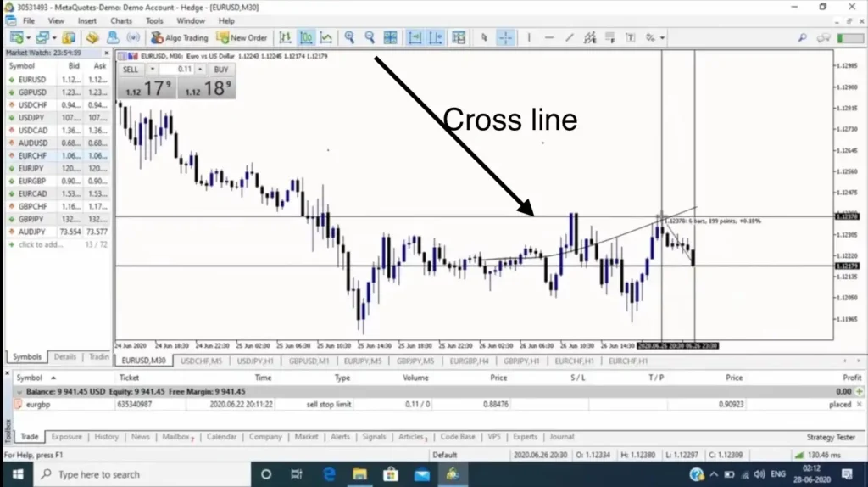Viewport: 868px width, 487px height.
Task: Collapse the Balance row expander
Action: [19, 392]
